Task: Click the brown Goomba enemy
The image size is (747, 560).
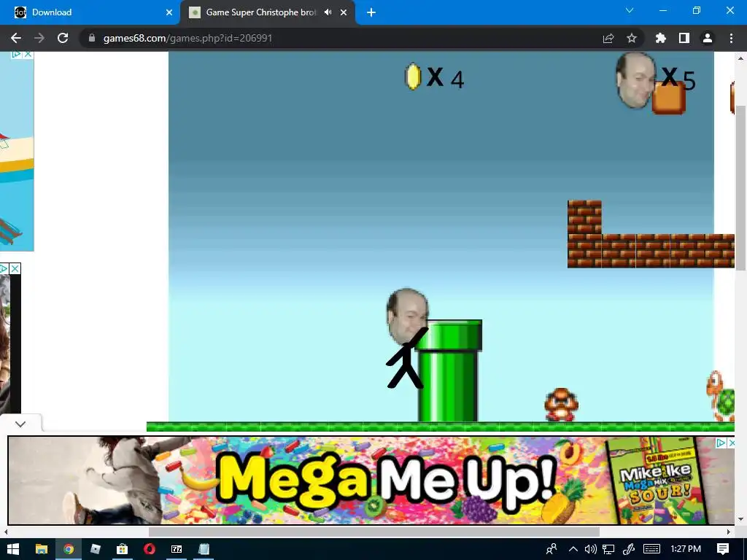Action: (562, 405)
